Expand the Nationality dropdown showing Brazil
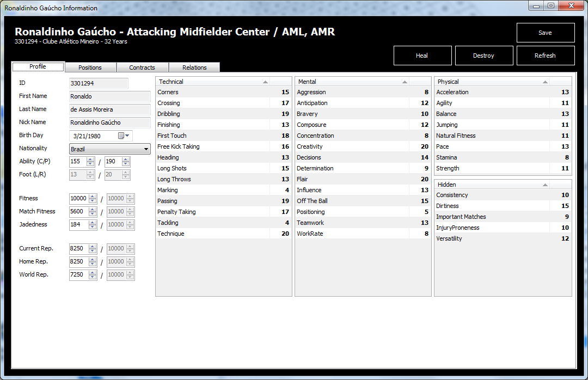588x380 pixels. pos(146,149)
